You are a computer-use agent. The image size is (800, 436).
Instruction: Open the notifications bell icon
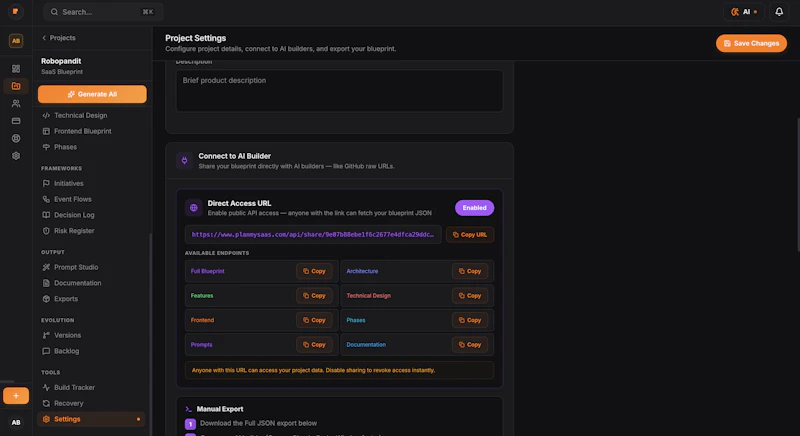click(x=779, y=12)
